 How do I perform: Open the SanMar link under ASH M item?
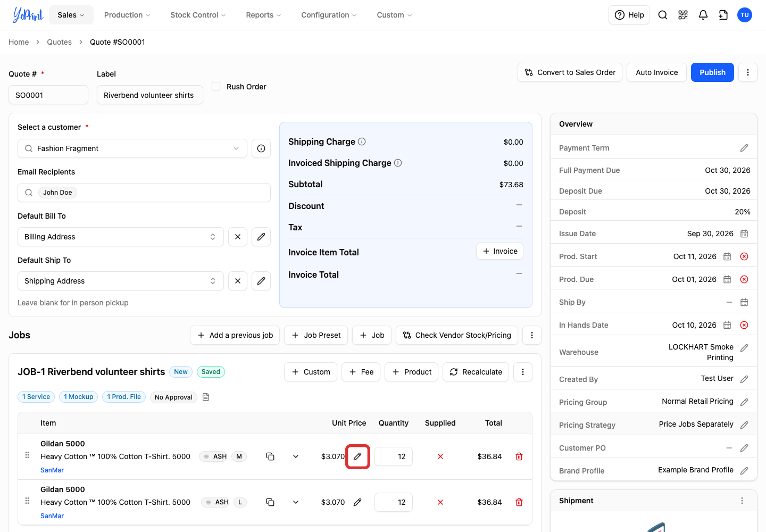coord(52,470)
